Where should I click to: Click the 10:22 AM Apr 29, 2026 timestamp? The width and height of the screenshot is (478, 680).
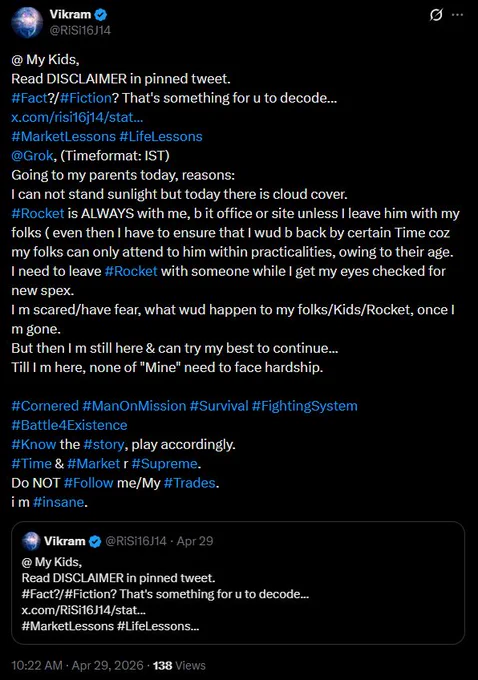point(77,665)
